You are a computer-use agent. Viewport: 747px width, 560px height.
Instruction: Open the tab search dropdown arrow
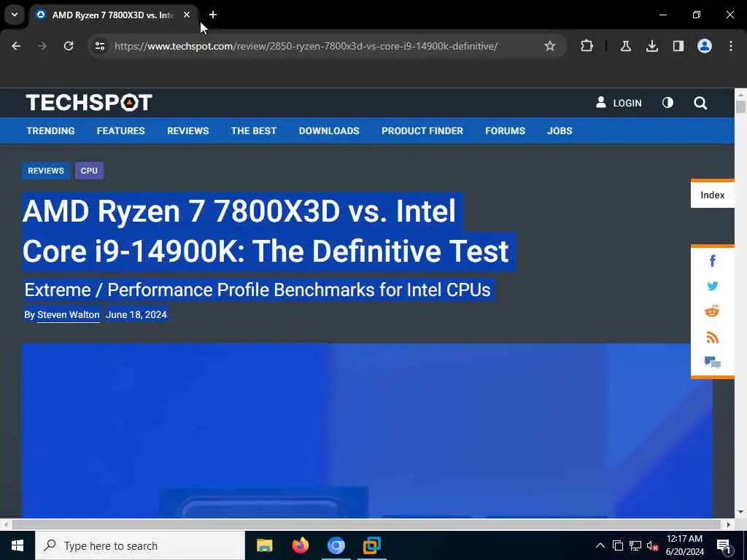[x=15, y=15]
